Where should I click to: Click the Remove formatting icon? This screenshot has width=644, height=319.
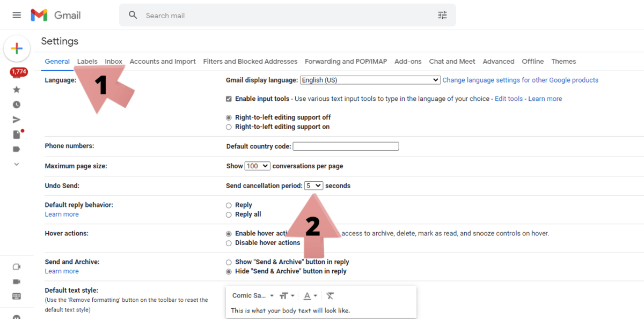(x=330, y=295)
